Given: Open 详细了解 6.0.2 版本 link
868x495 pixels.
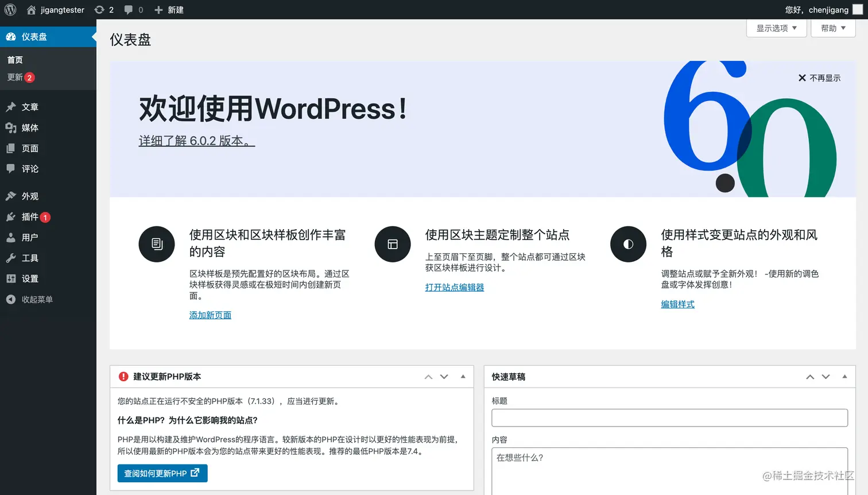Looking at the screenshot, I should (x=197, y=141).
